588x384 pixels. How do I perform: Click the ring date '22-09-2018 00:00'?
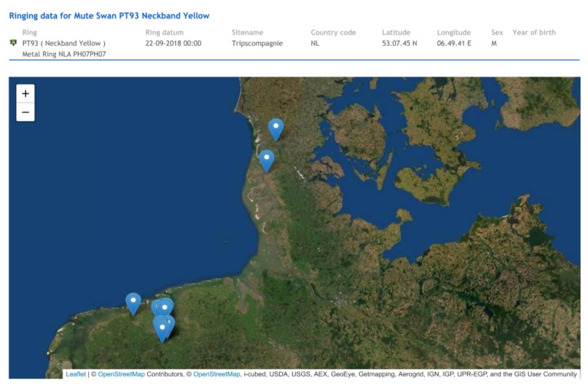173,43
